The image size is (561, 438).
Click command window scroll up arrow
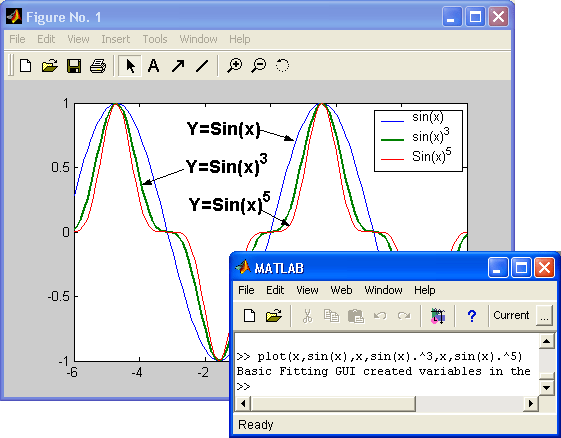coord(547,342)
